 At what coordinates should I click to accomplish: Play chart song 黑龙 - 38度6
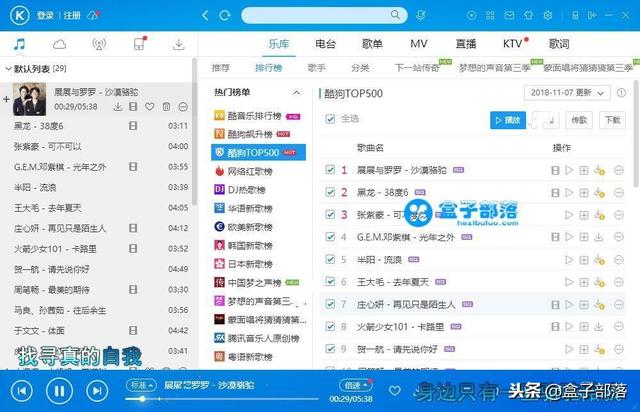[569, 192]
